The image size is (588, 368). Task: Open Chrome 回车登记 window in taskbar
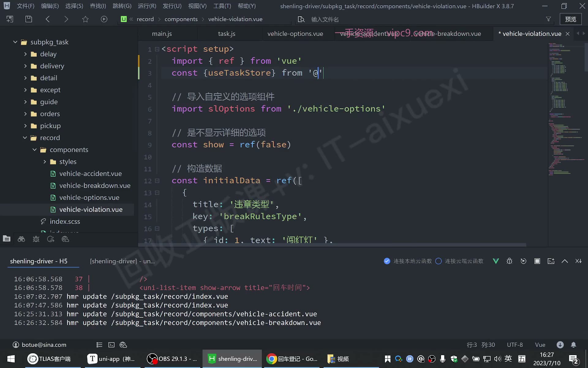[292, 359]
